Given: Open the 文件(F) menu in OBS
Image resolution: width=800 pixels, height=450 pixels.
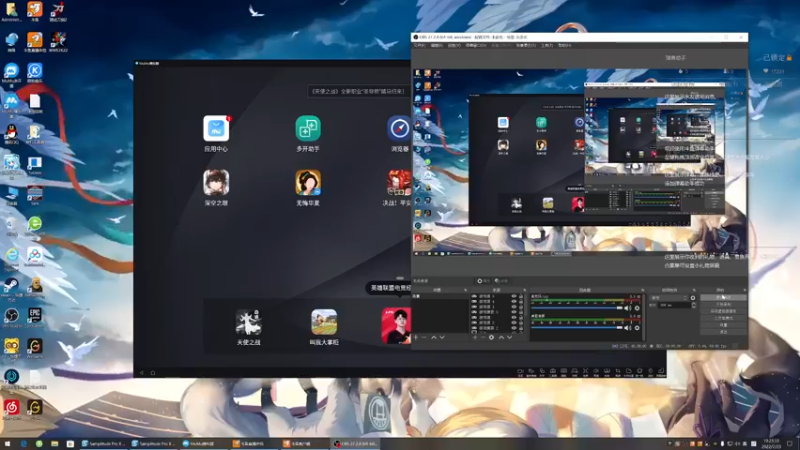Looking at the screenshot, I should coord(419,45).
